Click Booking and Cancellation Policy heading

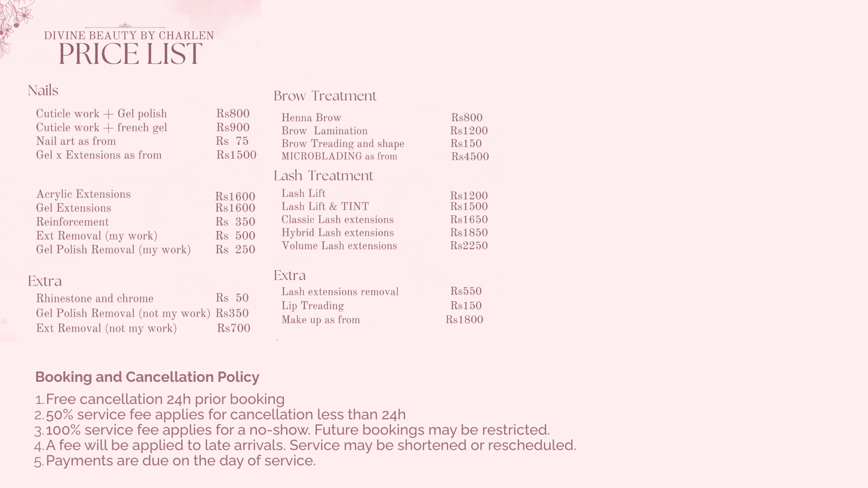coord(147,377)
